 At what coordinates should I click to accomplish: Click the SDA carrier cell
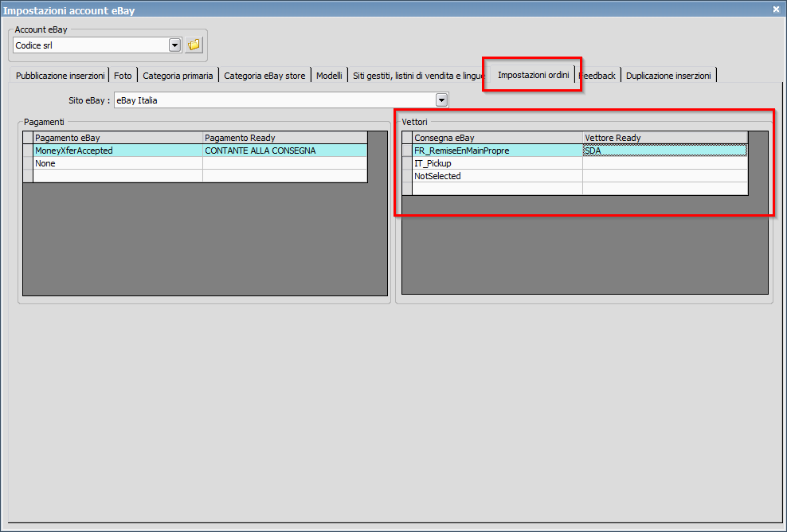tap(665, 151)
